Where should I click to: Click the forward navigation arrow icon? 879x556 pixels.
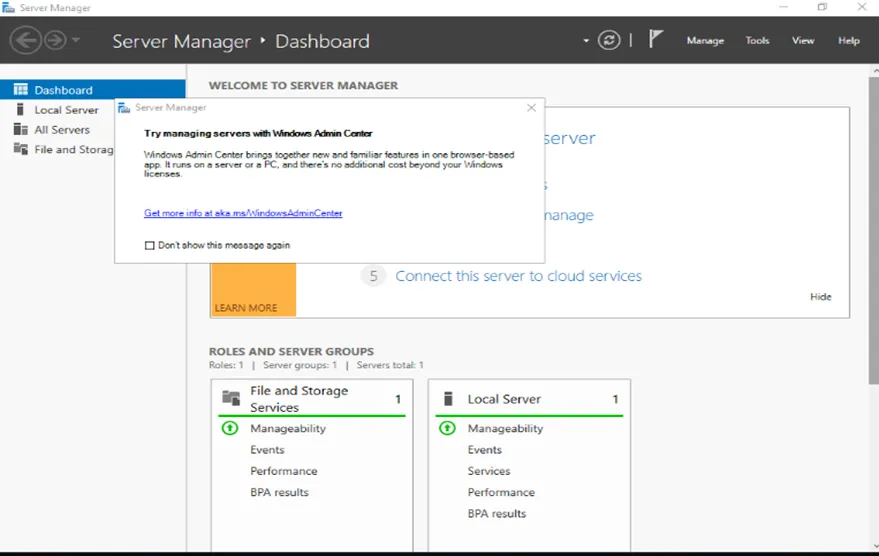tap(54, 40)
